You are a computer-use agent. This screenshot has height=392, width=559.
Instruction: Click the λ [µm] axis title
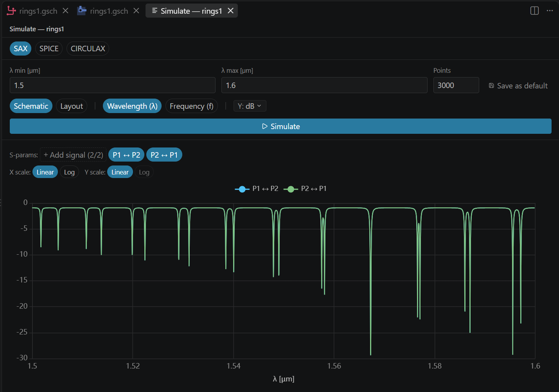pyautogui.click(x=284, y=379)
